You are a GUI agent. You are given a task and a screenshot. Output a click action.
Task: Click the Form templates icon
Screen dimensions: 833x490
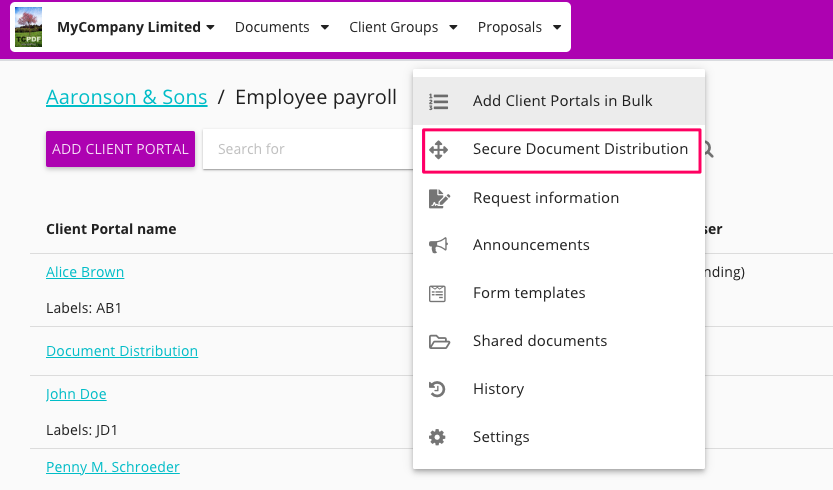click(438, 293)
